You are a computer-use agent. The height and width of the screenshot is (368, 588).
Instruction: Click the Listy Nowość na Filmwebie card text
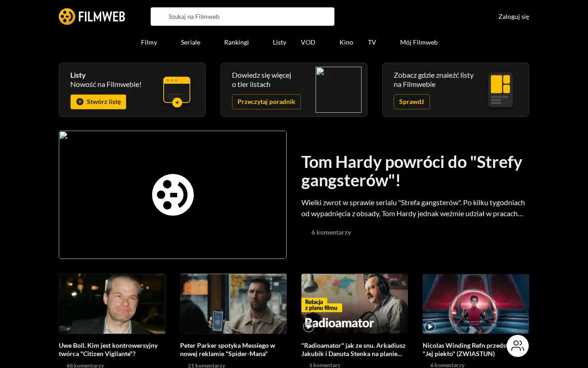tap(106, 80)
